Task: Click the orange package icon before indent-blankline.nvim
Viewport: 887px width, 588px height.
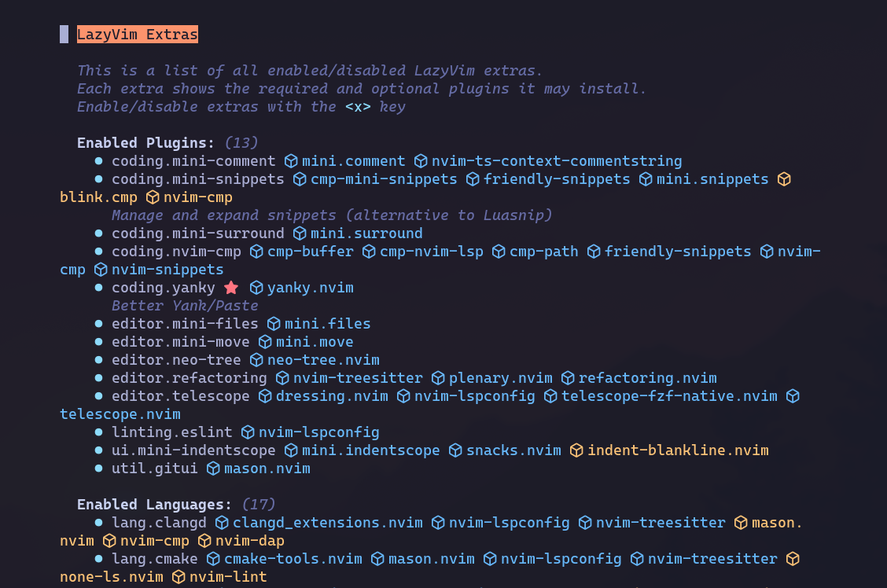Action: click(576, 450)
